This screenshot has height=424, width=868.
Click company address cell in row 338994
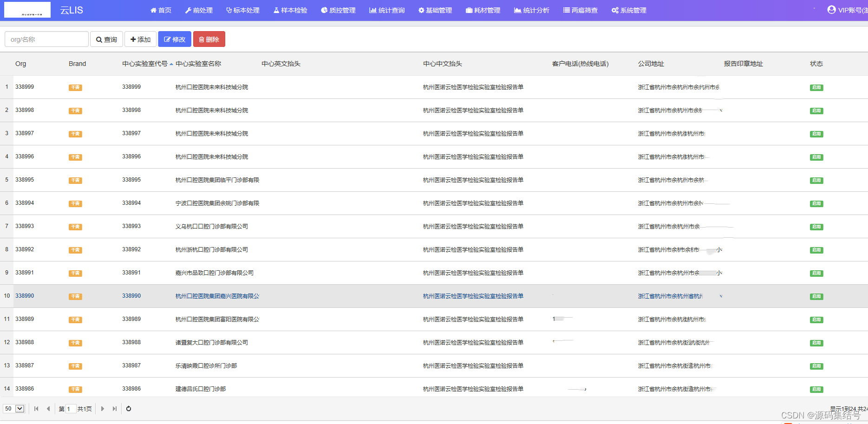(x=671, y=203)
